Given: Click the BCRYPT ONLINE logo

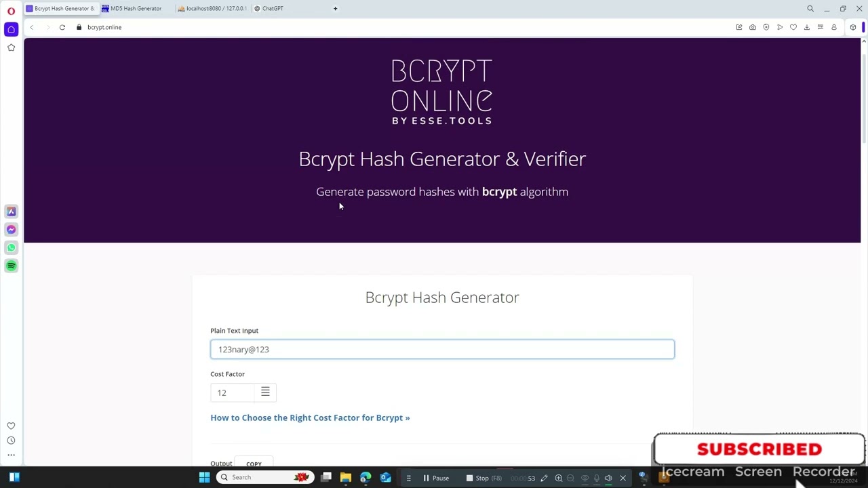Looking at the screenshot, I should pos(442,91).
